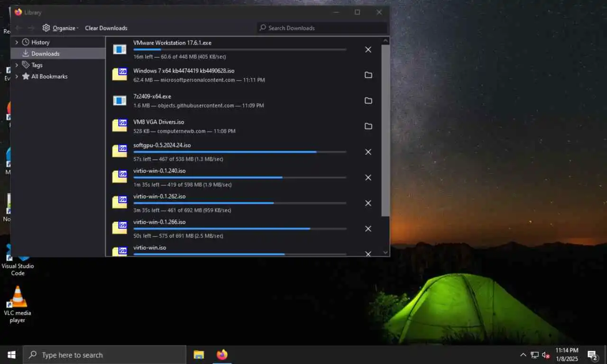The width and height of the screenshot is (607, 364).
Task: Open the Windows Start menu
Action: point(11,355)
